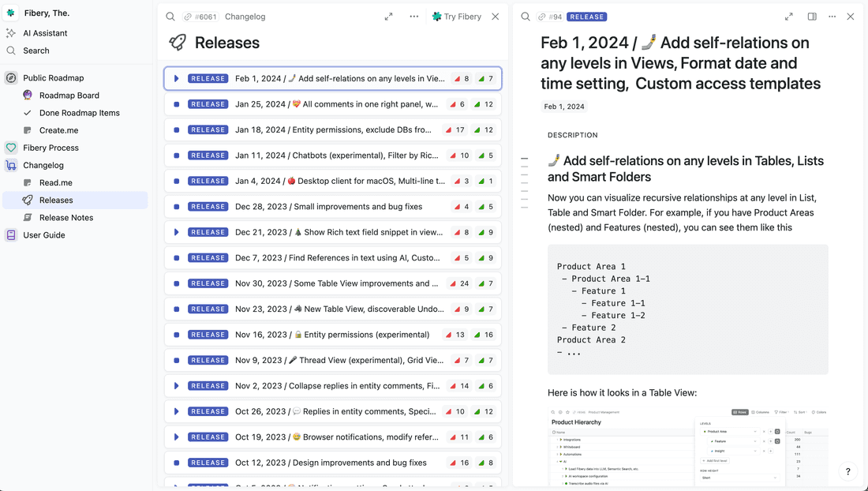Click the red comment count on Nov 30 release
Screen dimensions: 868x491
(459, 283)
